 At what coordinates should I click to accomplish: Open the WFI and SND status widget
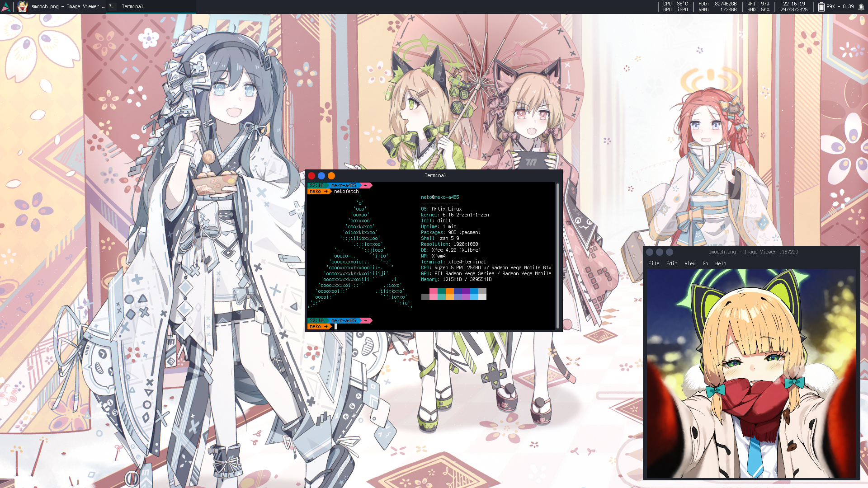[x=758, y=7]
